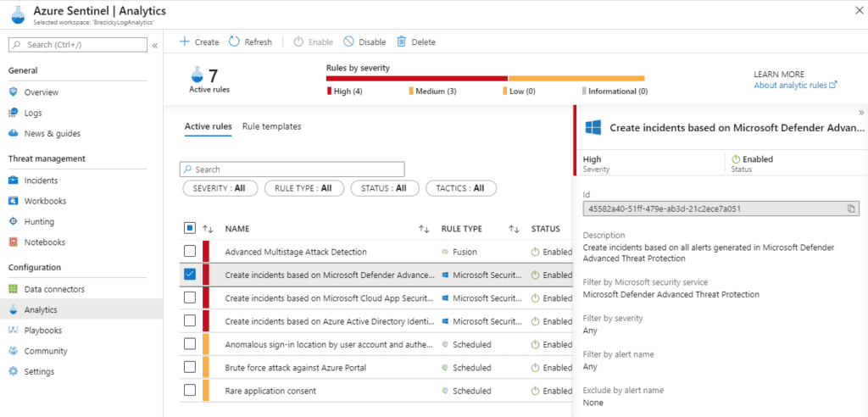Click the Windows logo in details pane
The width and height of the screenshot is (868, 417).
click(x=593, y=128)
